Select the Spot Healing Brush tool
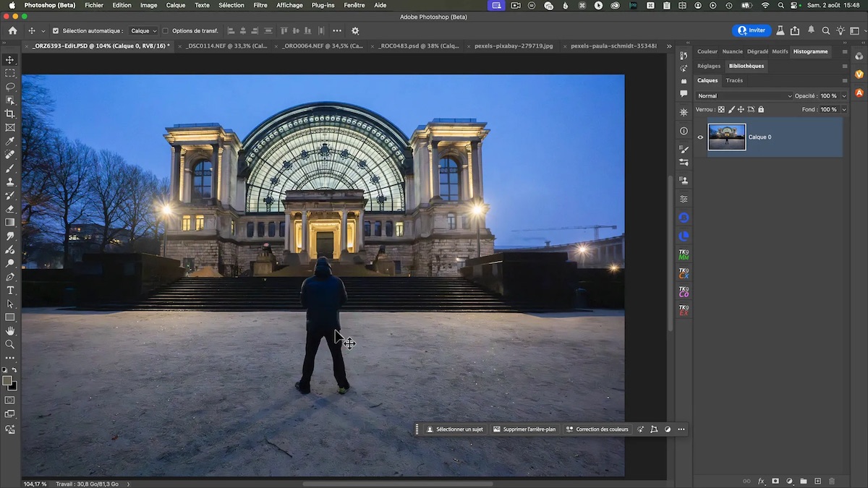The image size is (868, 488). point(10,155)
